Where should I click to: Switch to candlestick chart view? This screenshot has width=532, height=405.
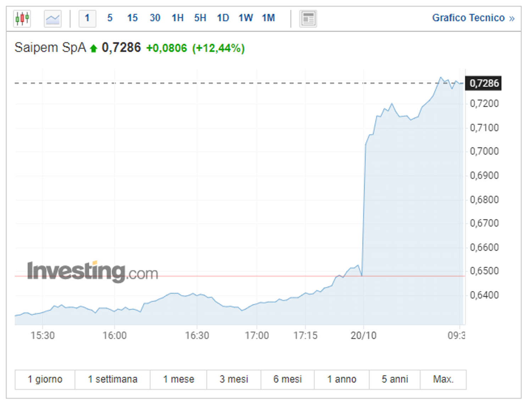[x=22, y=18]
